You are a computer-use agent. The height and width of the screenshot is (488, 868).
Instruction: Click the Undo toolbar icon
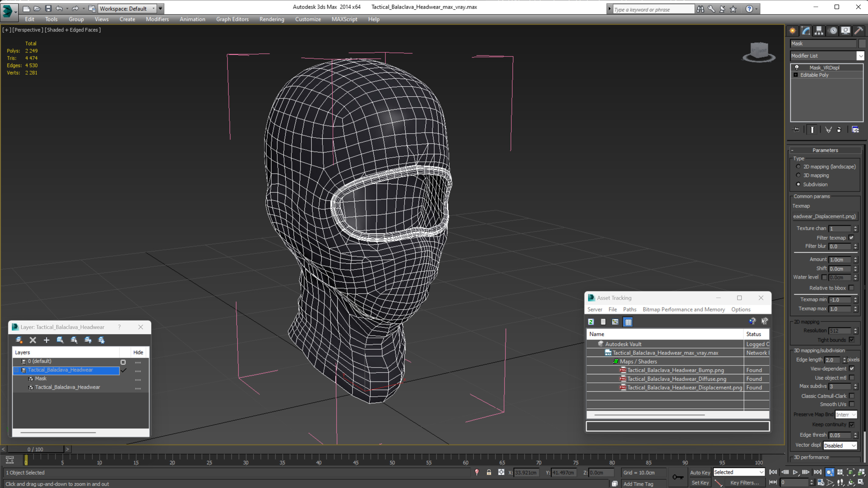[59, 9]
